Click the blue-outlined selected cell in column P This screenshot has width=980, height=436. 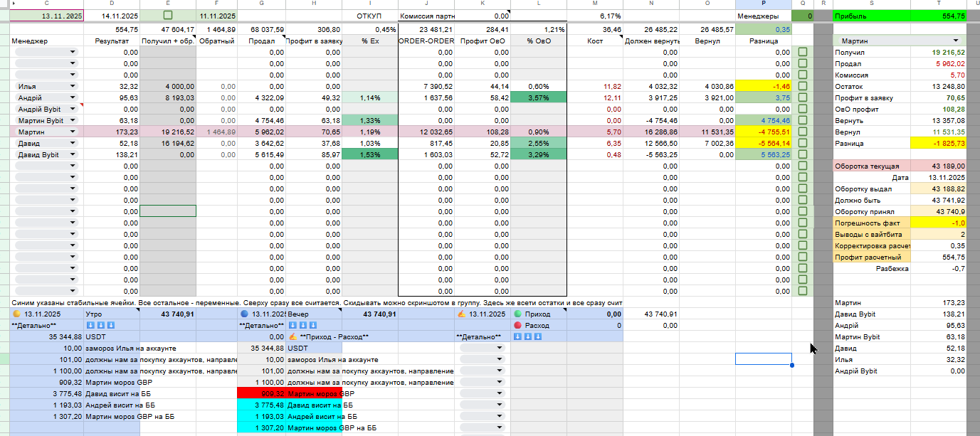(x=763, y=359)
